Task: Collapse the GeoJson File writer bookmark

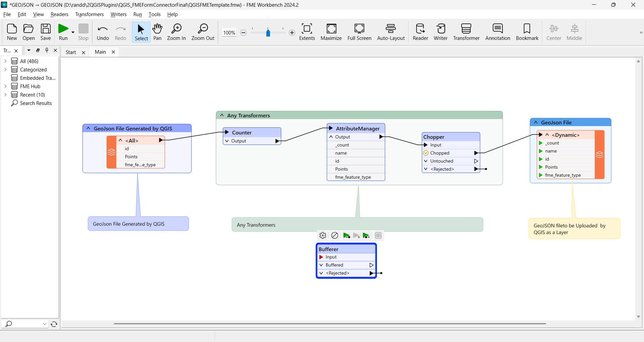Action: click(x=536, y=122)
